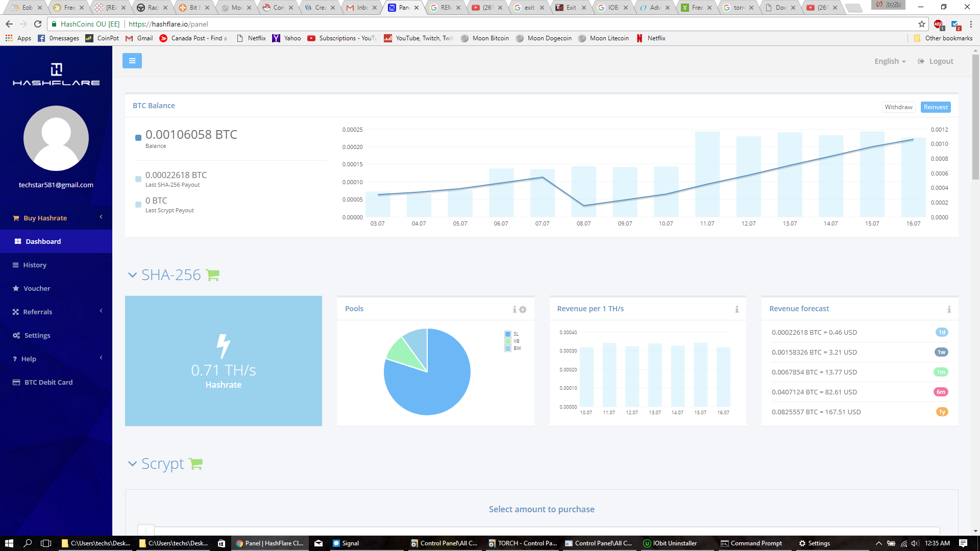Select the 1d revenue forecast badge
The height and width of the screenshot is (551, 980).
click(942, 332)
